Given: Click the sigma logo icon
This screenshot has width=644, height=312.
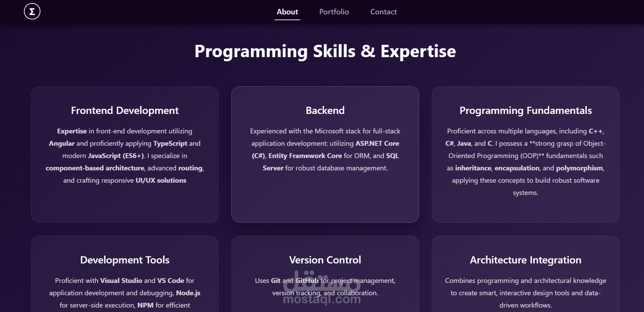Looking at the screenshot, I should coord(32,12).
